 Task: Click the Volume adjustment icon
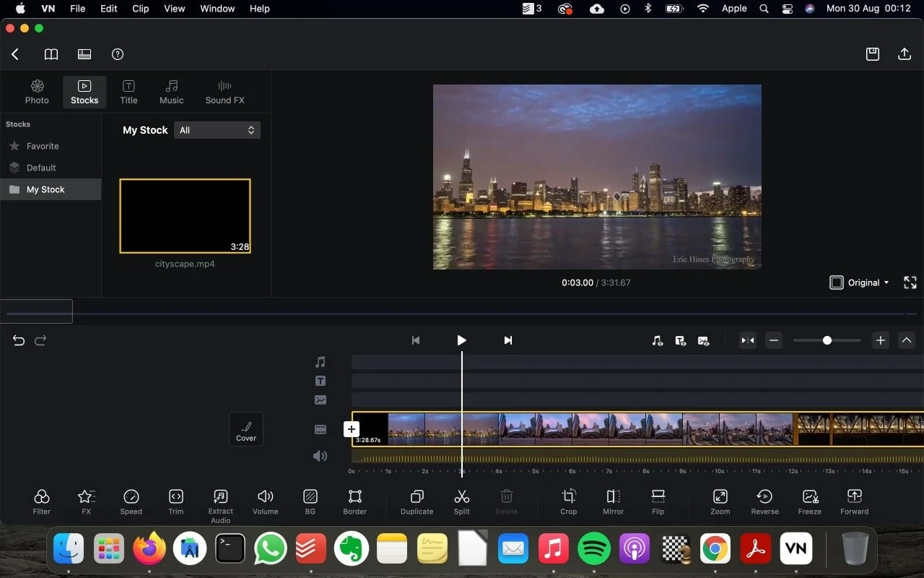265,501
